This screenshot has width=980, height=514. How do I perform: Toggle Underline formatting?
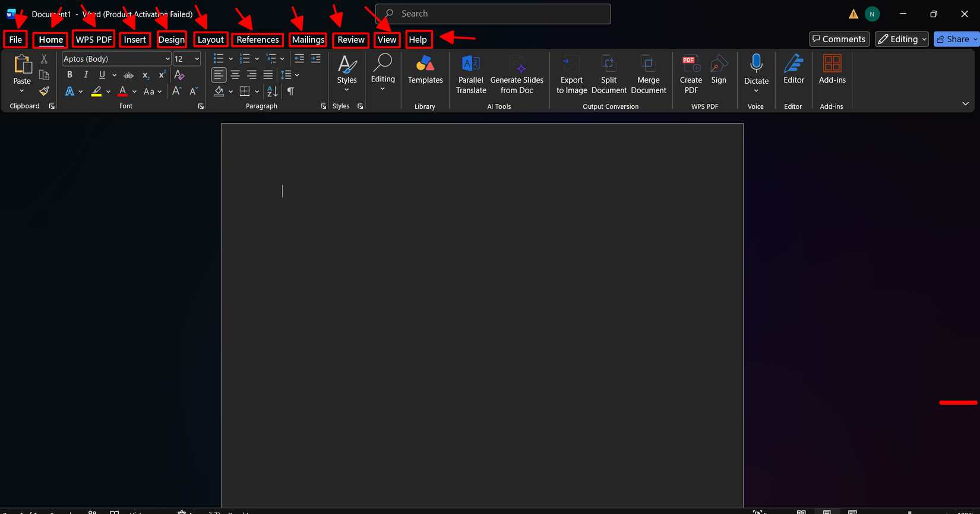point(102,75)
